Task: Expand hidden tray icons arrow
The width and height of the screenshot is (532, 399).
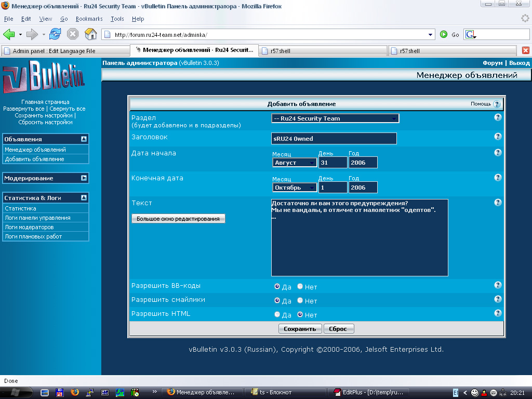Action: (x=465, y=393)
